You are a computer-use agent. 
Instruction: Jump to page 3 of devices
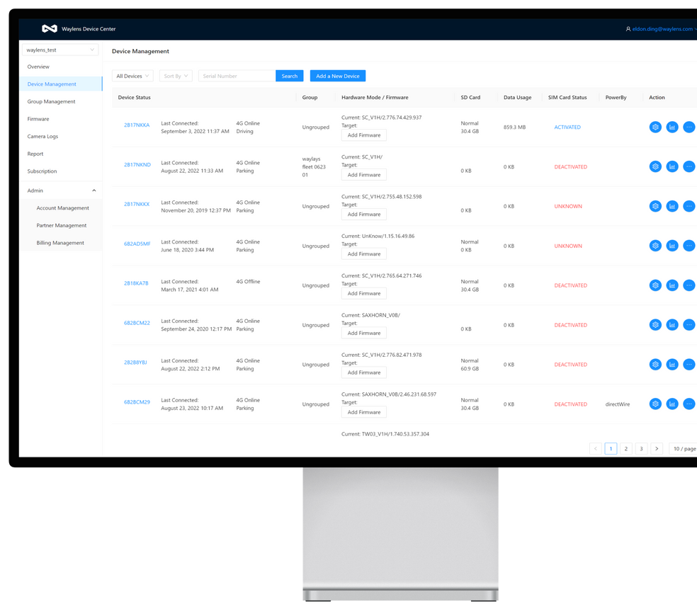click(641, 449)
